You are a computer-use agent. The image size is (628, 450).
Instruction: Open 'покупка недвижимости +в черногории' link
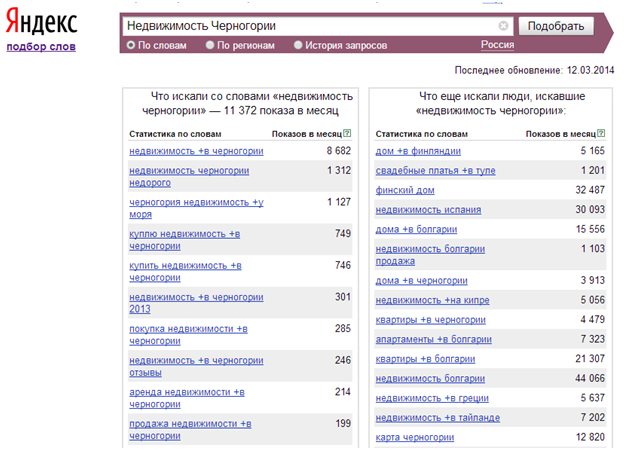(x=188, y=335)
